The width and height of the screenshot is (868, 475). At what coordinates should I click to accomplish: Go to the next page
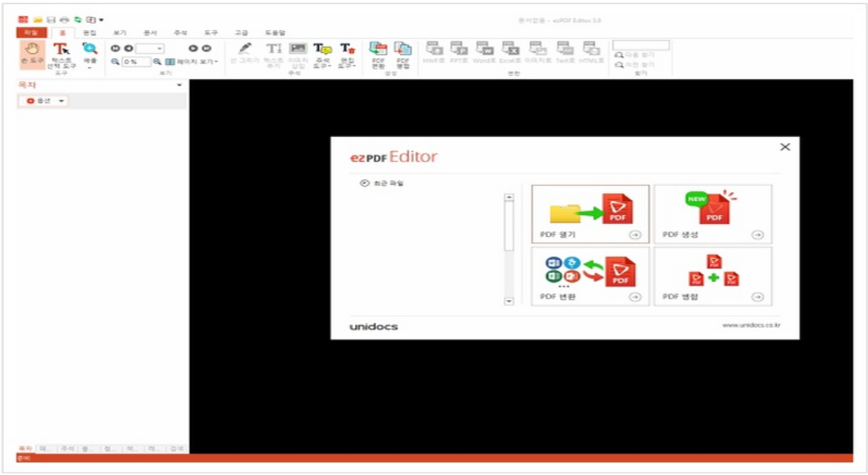pyautogui.click(x=193, y=49)
